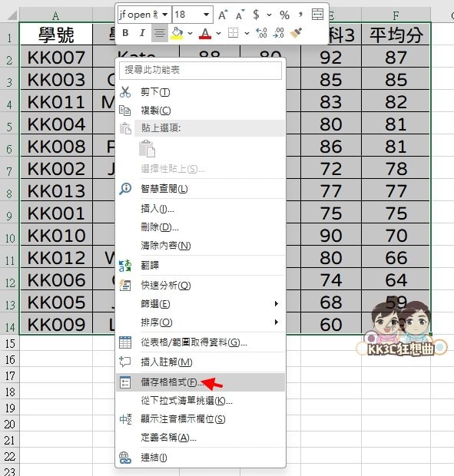Open fill color dropdown arrow
This screenshot has height=476, width=454.
click(190, 33)
